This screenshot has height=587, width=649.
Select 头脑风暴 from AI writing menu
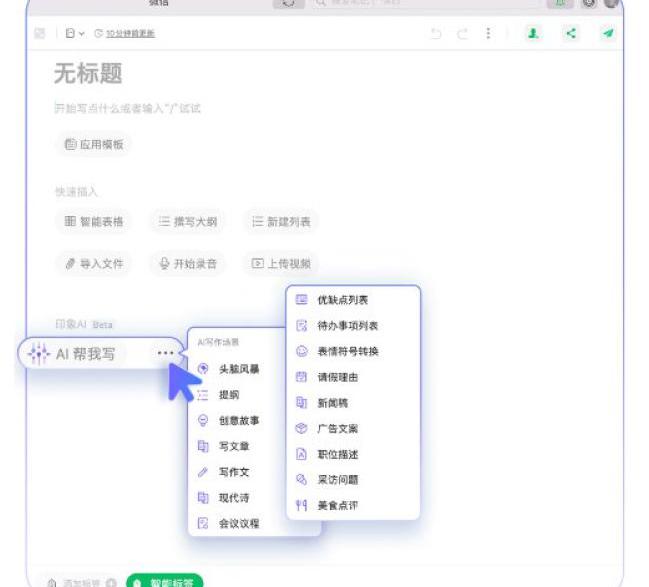coord(240,369)
